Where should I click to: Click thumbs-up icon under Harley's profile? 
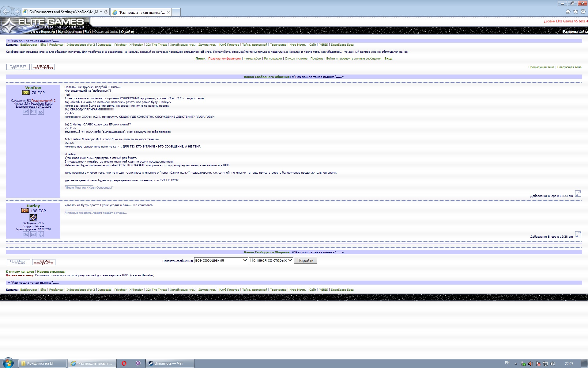(x=41, y=235)
